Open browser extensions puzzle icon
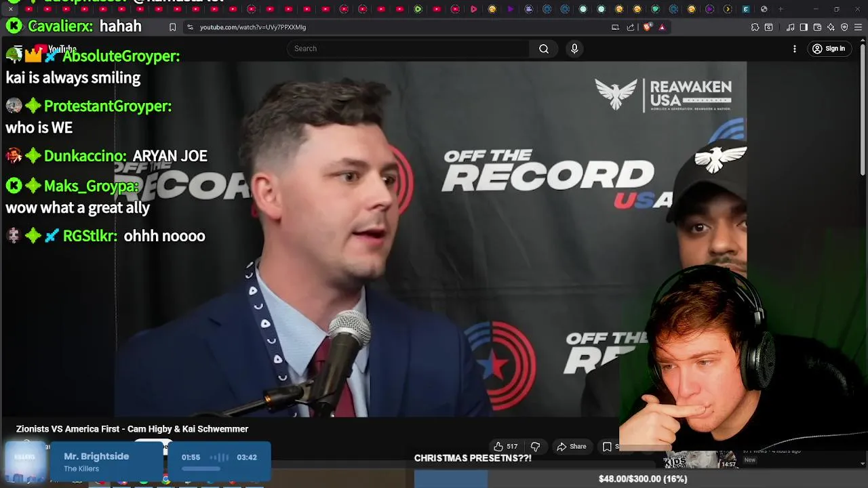 coord(755,27)
